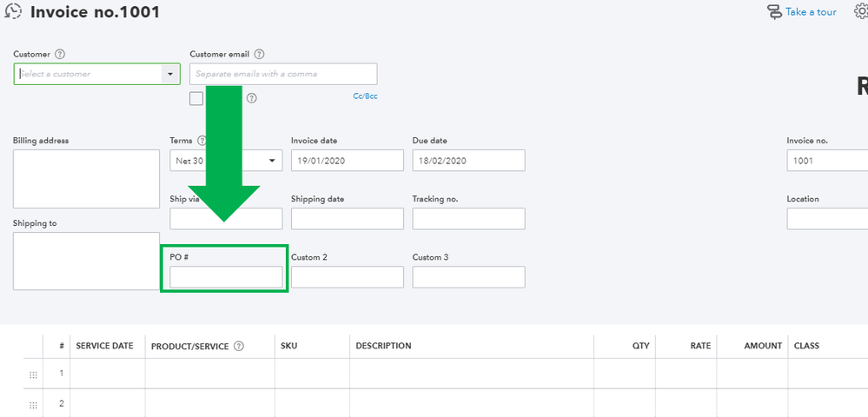Click into the PO # field
The height and width of the screenshot is (417, 868).
click(226, 277)
